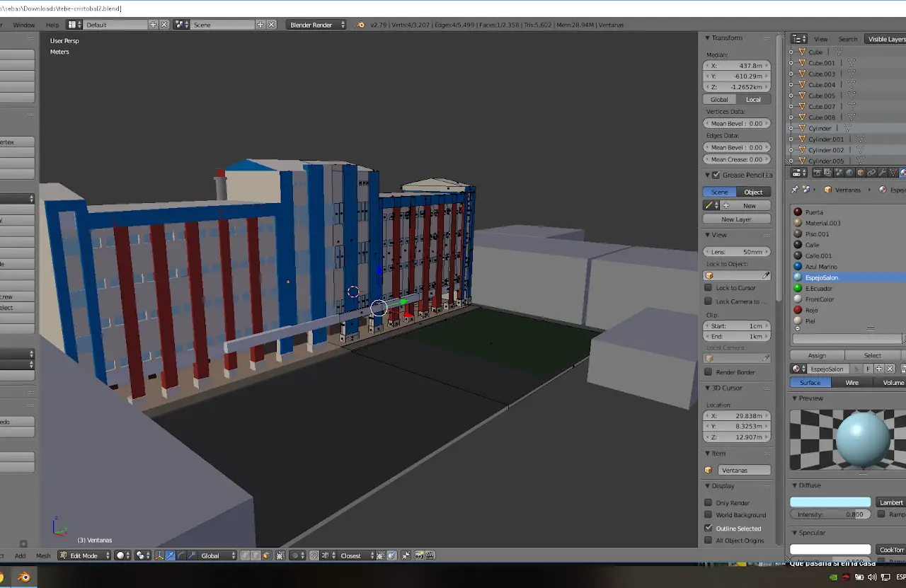Open the constraints properties chain icon
906x588 pixels.
[x=871, y=173]
